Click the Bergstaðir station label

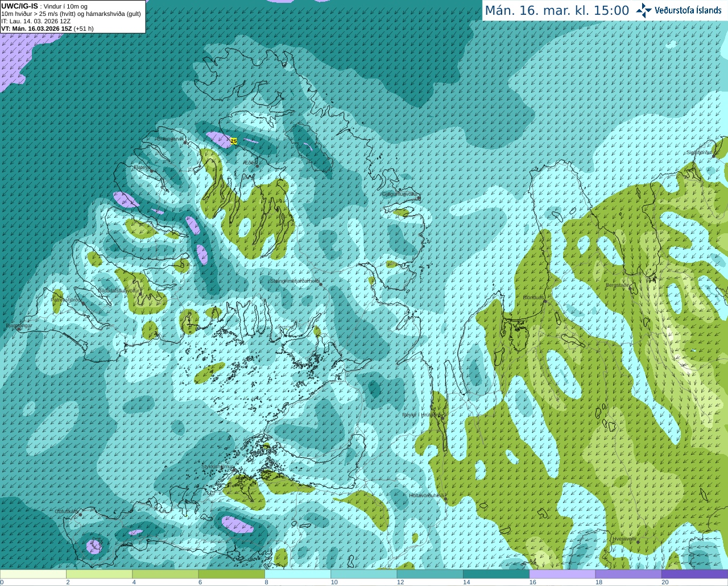point(618,285)
